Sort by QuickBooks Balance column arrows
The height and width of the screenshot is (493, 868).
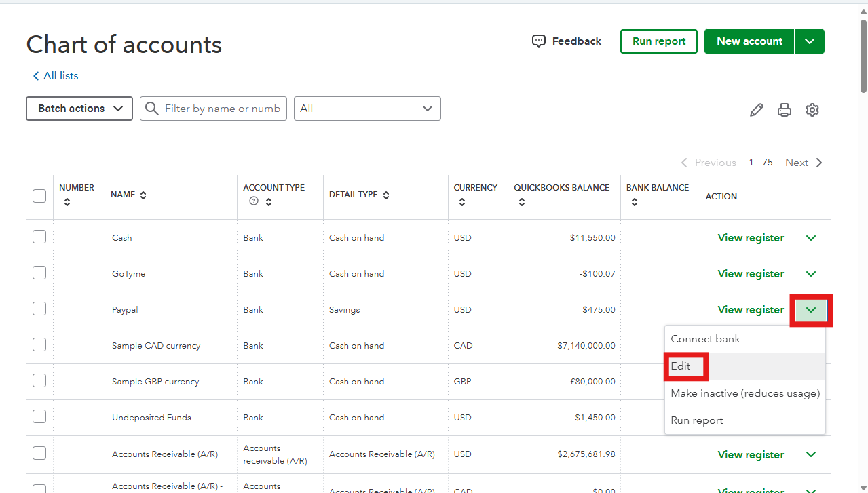pyautogui.click(x=521, y=202)
